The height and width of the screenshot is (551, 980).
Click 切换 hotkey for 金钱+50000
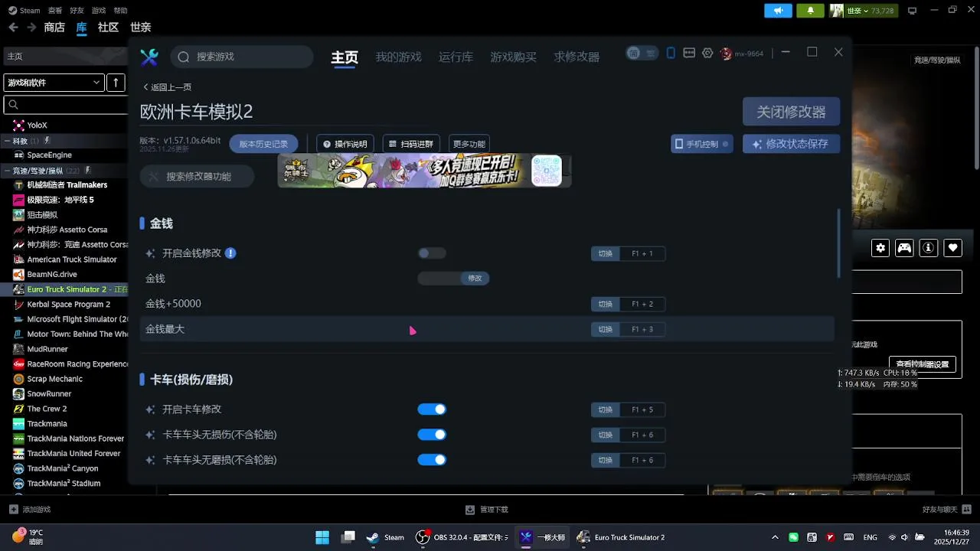[x=606, y=304]
